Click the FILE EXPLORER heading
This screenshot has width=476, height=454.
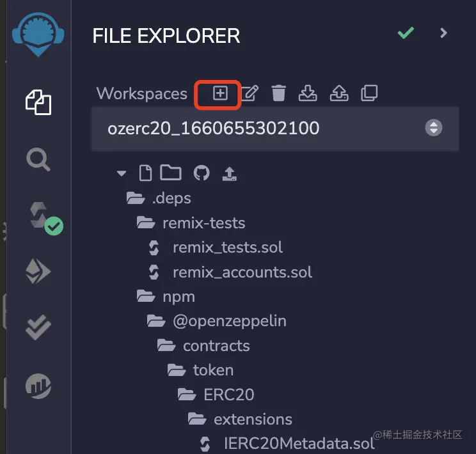coord(166,36)
